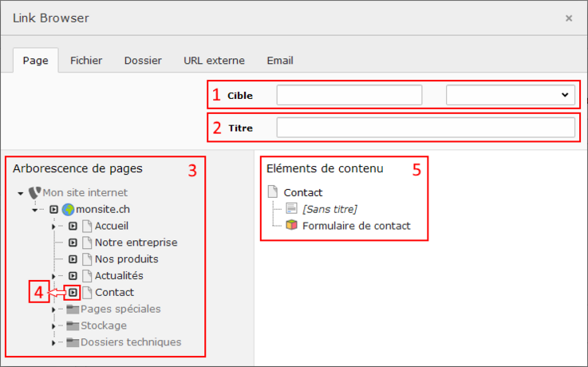Collapse the Mon site internet tree root
This screenshot has height=367, width=588.
point(20,193)
